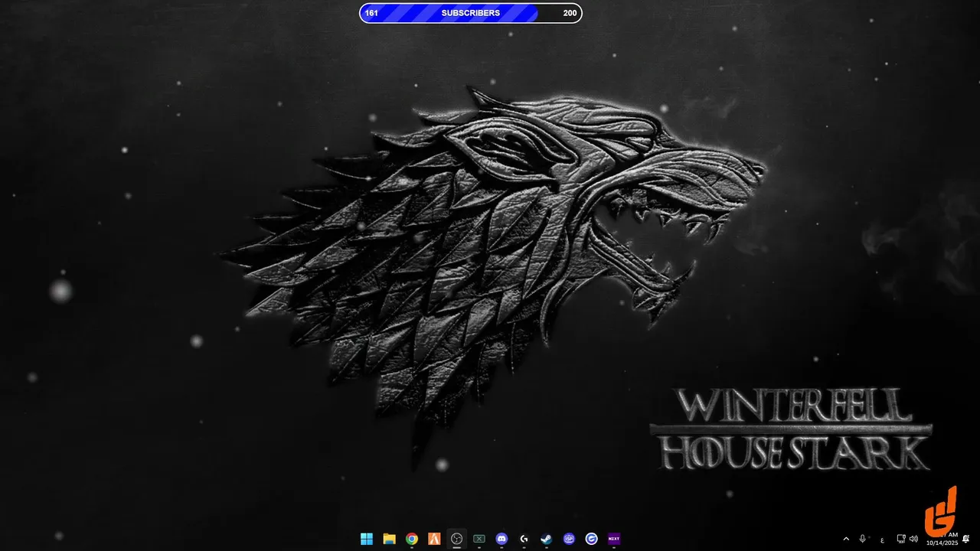This screenshot has height=551, width=980.
Task: Click the Subscribers progress bar overlay
Action: [x=471, y=13]
